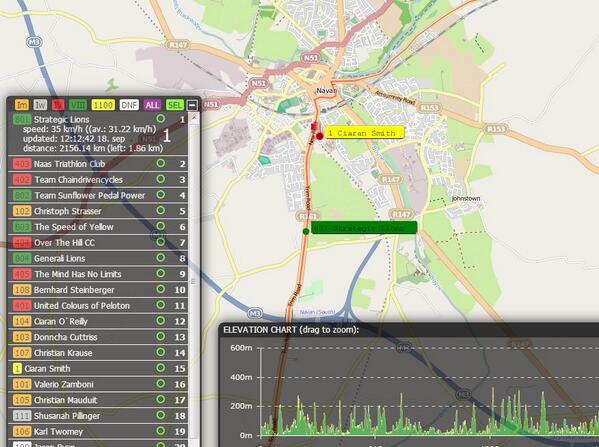
Task: Toggle the circle for Christoph Strasser
Action: 161,210
